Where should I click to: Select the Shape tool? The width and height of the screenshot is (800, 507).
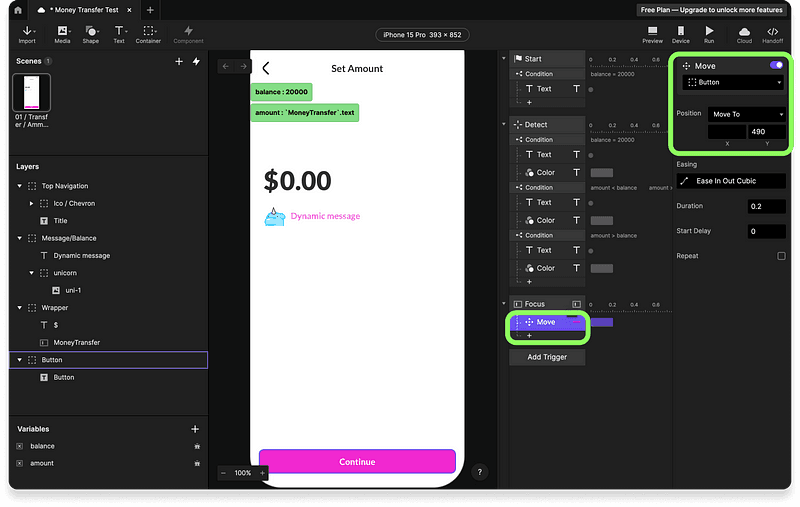(x=91, y=35)
